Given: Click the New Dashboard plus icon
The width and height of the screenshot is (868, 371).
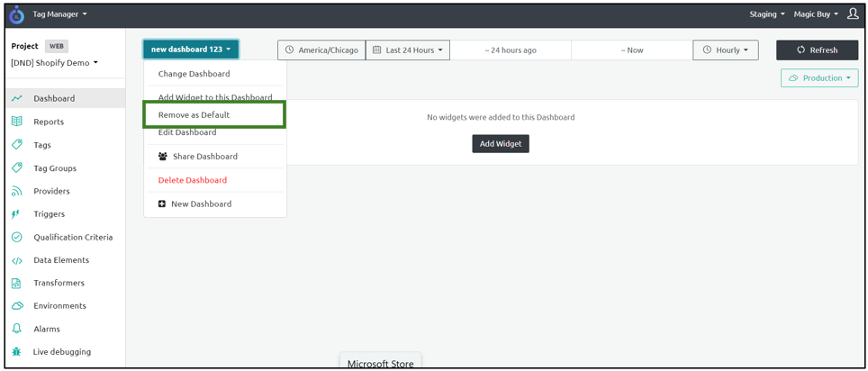Looking at the screenshot, I should [x=162, y=204].
